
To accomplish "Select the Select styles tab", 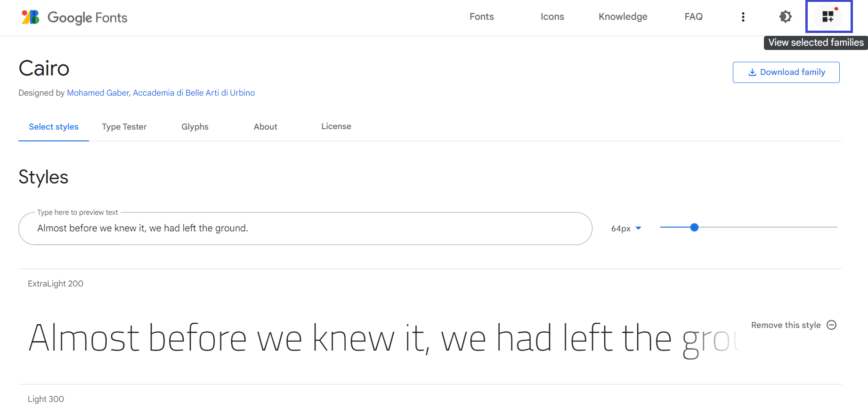I will click(54, 127).
